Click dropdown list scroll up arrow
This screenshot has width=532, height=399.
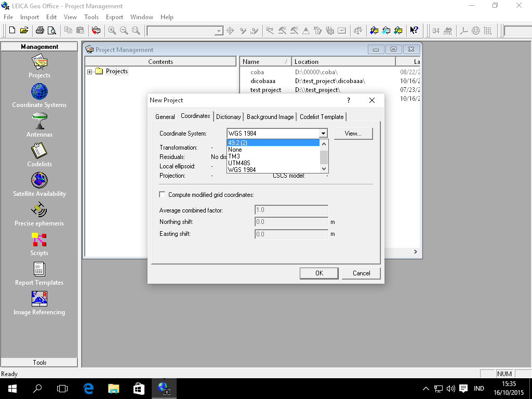click(324, 144)
